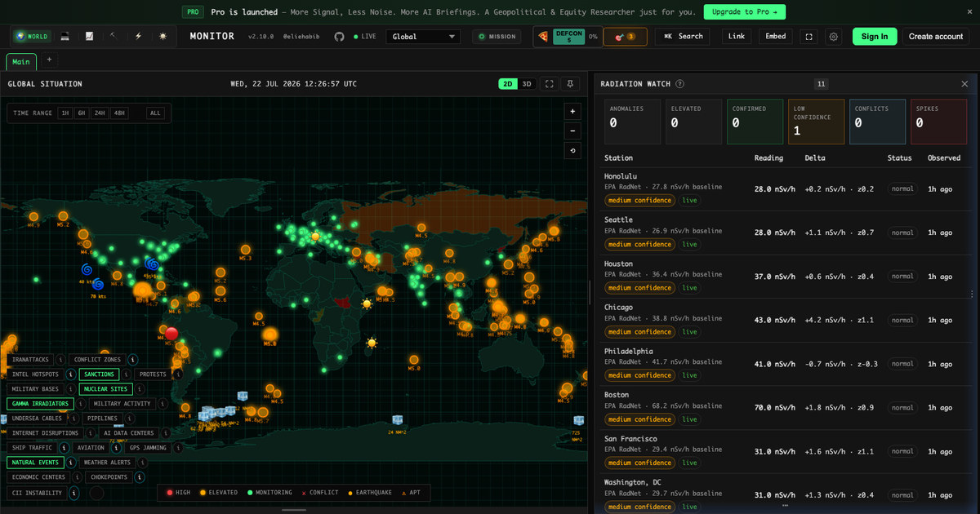Viewport: 980px width, 514px height.
Task: Enable the Military Bases map layer
Action: [35, 389]
